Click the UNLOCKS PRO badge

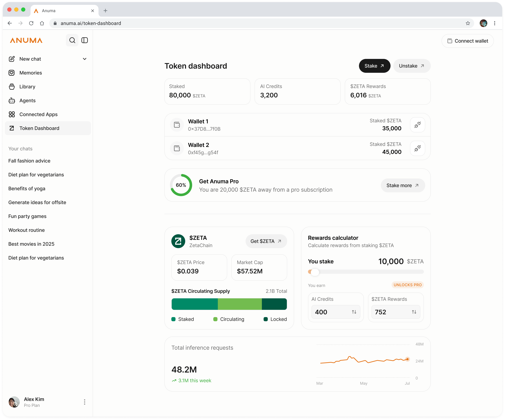click(408, 285)
